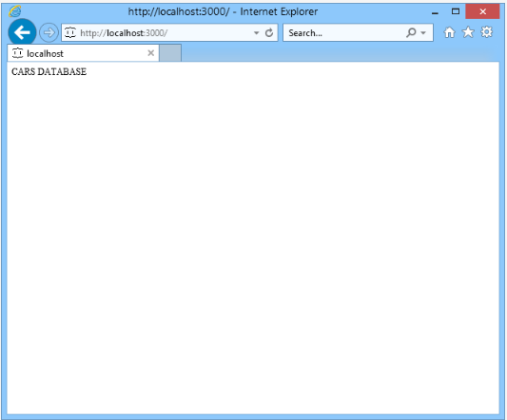Close the localhost tab
This screenshot has height=420, width=507.
coord(150,53)
